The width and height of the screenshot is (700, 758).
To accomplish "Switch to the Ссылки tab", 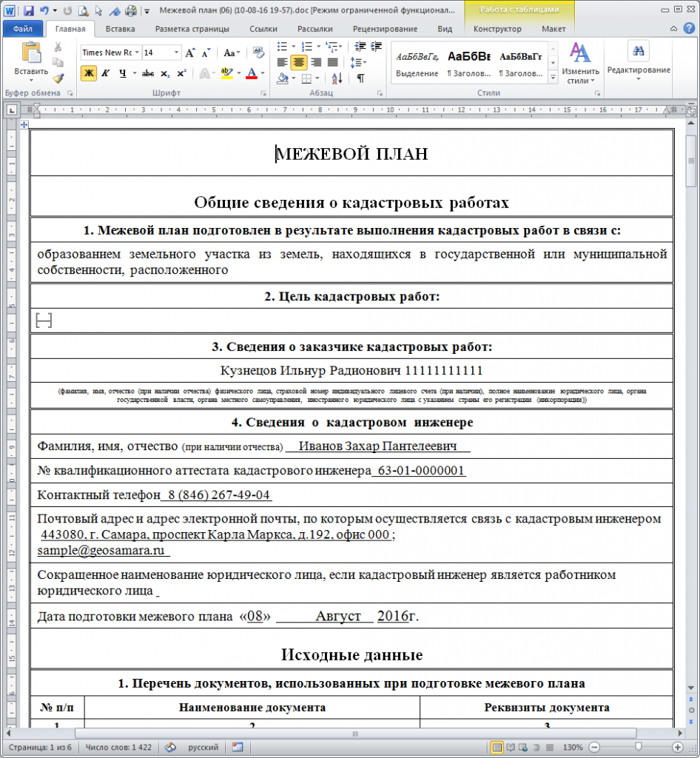I will point(263,29).
